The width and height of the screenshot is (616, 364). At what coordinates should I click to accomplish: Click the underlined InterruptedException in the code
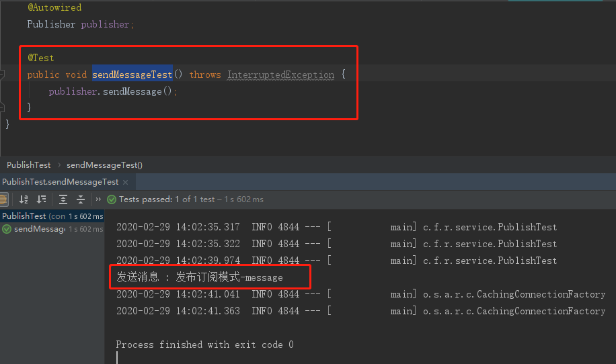click(280, 75)
